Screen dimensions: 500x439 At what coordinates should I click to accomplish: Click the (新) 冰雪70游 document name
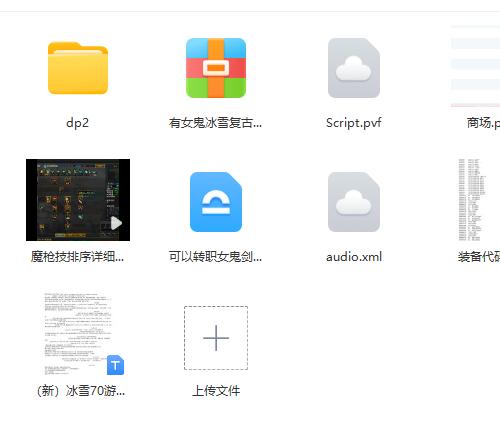81,391
